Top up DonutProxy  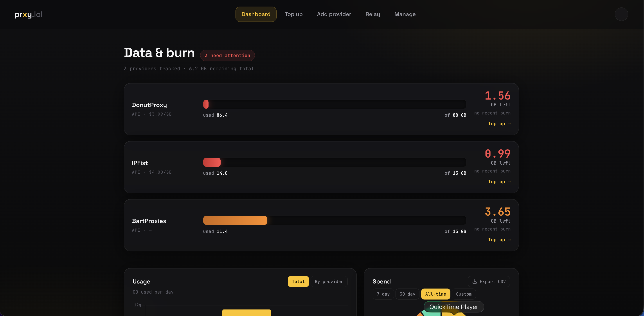coord(499,123)
